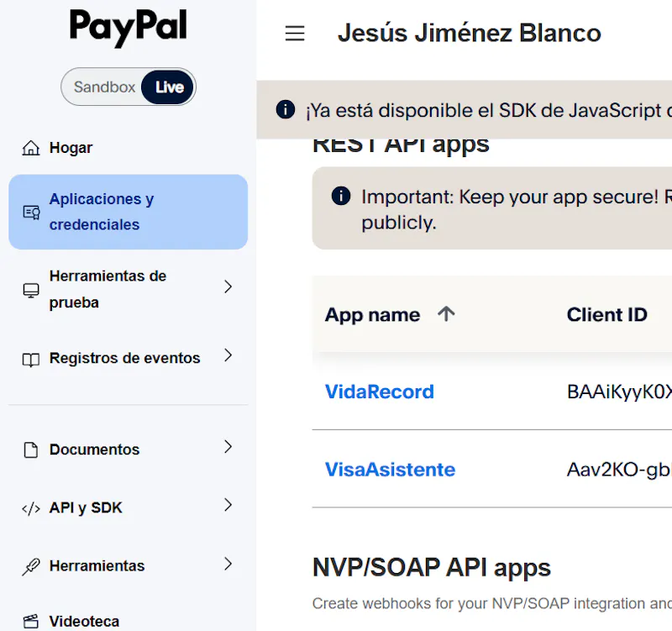Click the info icon in SDK banner
The height and width of the screenshot is (631, 672).
(x=286, y=109)
